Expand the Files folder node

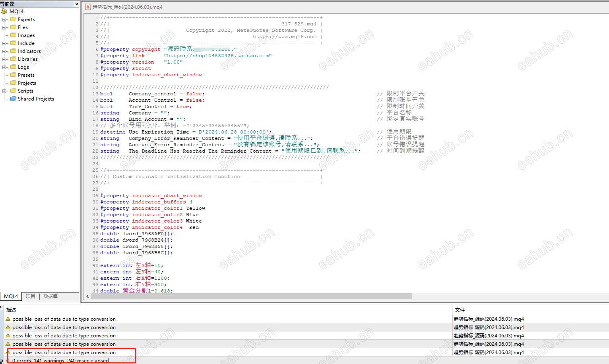click(4, 27)
